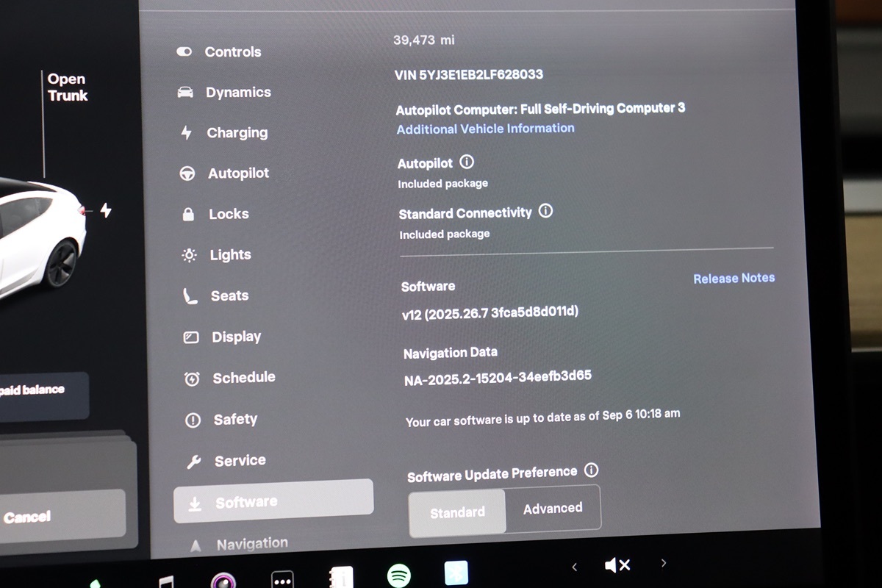
Task: View the software Release Notes
Action: [x=734, y=278]
